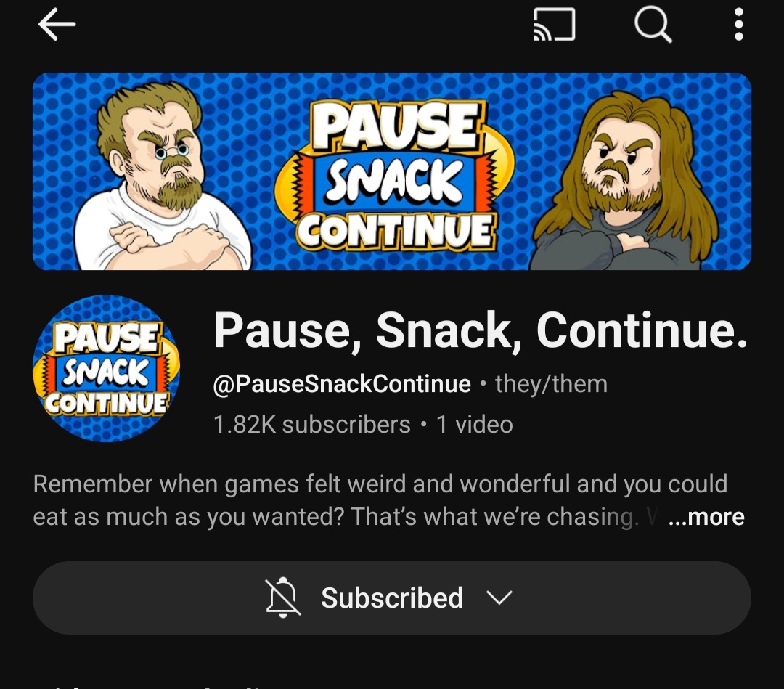Expand channel description with ...more
The width and height of the screenshot is (784, 689).
[x=706, y=516]
